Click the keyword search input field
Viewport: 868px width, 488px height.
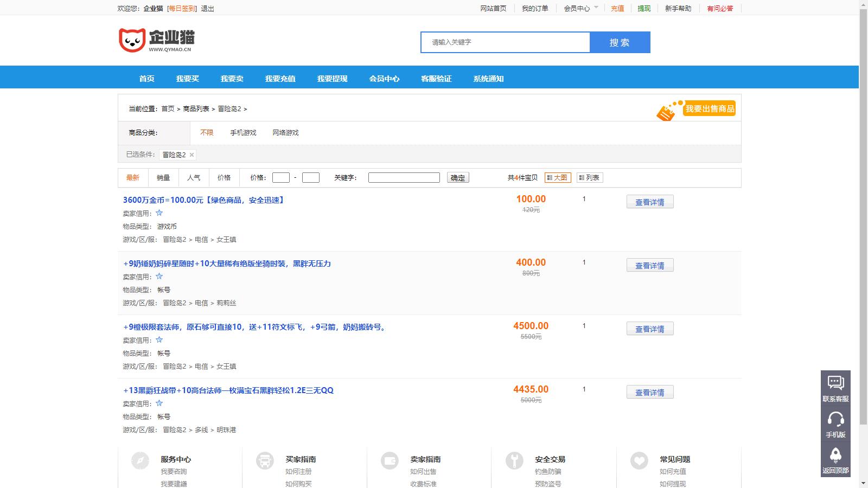(x=404, y=177)
